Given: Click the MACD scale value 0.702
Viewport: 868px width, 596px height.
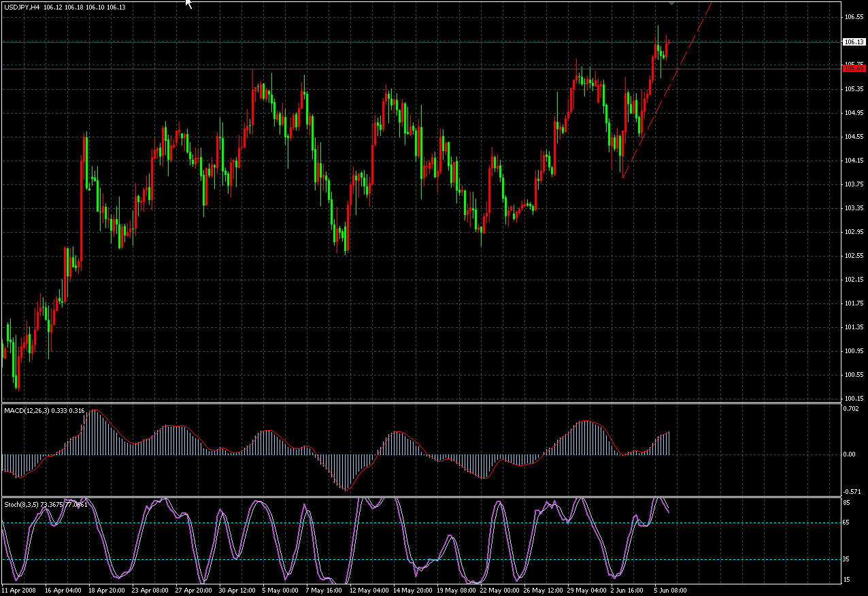Looking at the screenshot, I should (x=852, y=409).
